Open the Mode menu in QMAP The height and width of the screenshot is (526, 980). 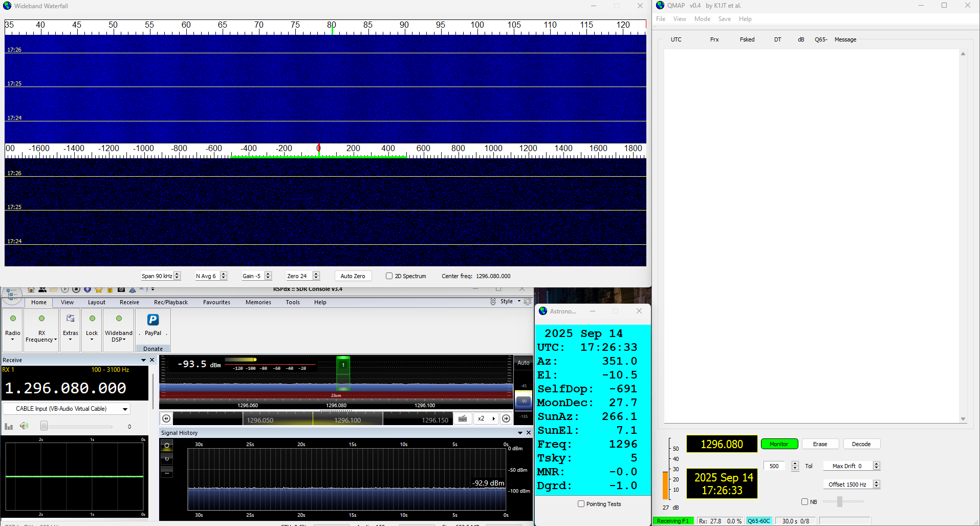pyautogui.click(x=702, y=19)
